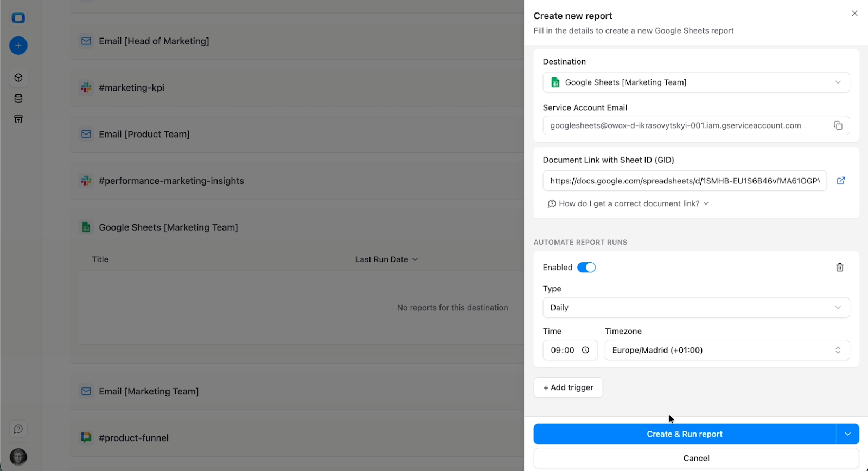This screenshot has height=471, width=868.
Task: Open the help chat icon in sidebar
Action: click(18, 429)
